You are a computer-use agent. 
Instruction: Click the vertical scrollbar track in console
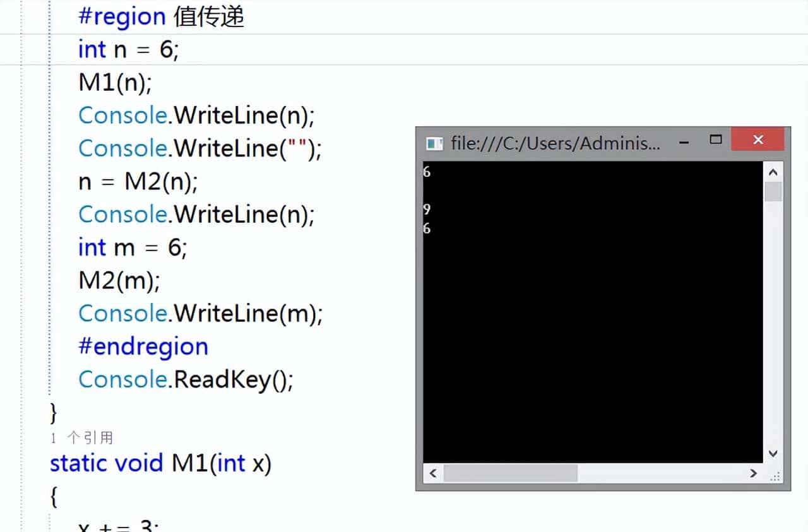click(771, 316)
